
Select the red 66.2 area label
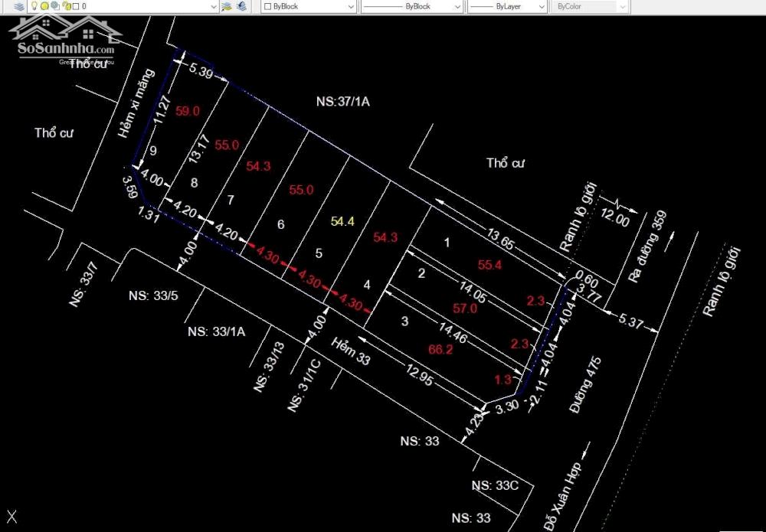(x=439, y=349)
